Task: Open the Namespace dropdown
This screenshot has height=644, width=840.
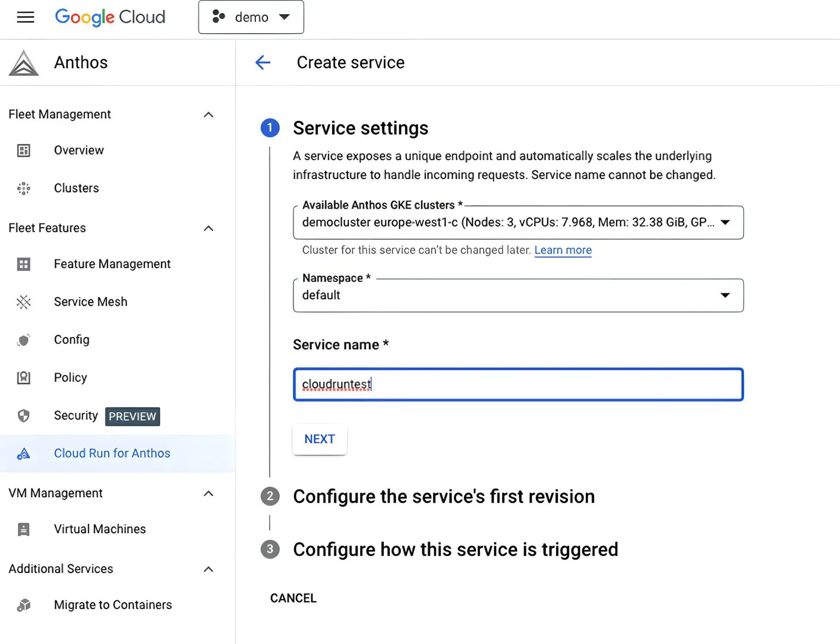Action: coord(518,295)
